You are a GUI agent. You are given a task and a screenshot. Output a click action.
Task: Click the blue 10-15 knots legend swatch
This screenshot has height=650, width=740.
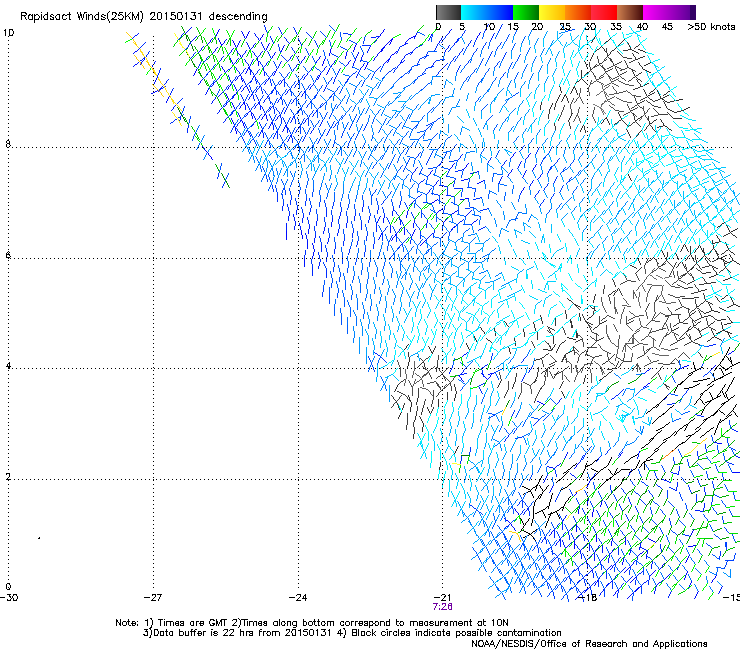point(500,12)
